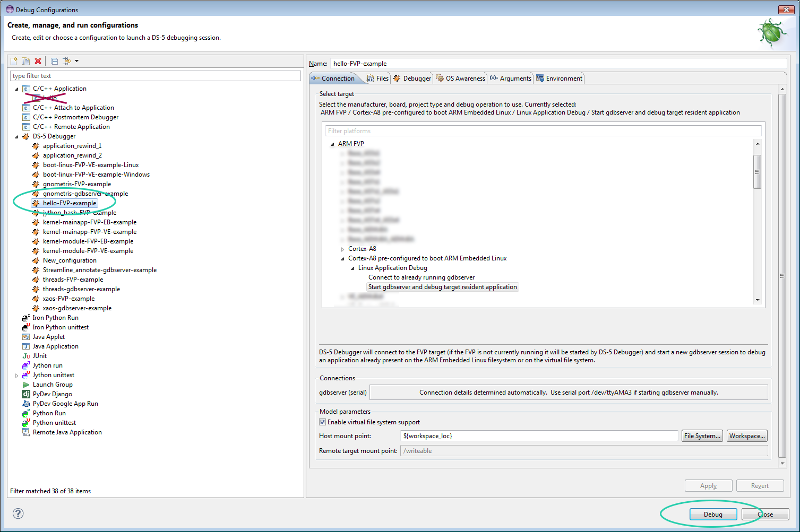The image size is (800, 532).
Task: Click the Filter platforms input field
Action: [x=543, y=131]
